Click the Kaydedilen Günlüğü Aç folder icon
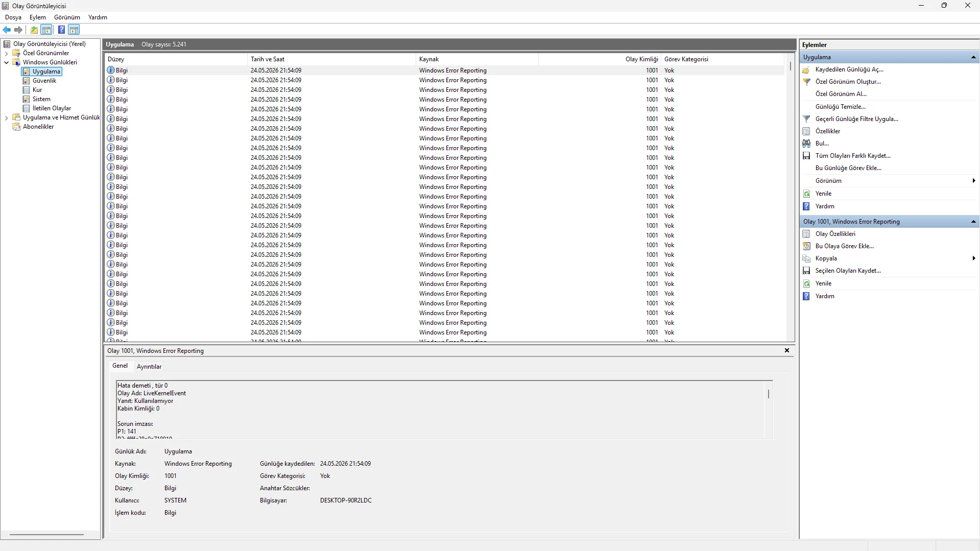This screenshot has width=980, height=551. [x=806, y=70]
